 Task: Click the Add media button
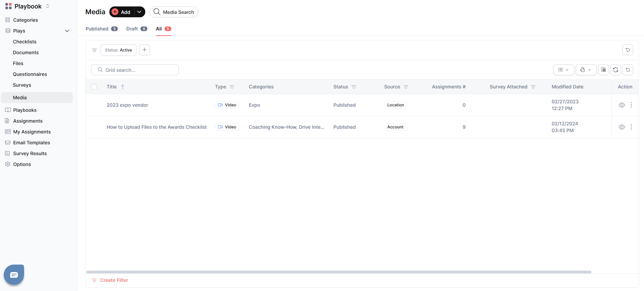[122, 12]
